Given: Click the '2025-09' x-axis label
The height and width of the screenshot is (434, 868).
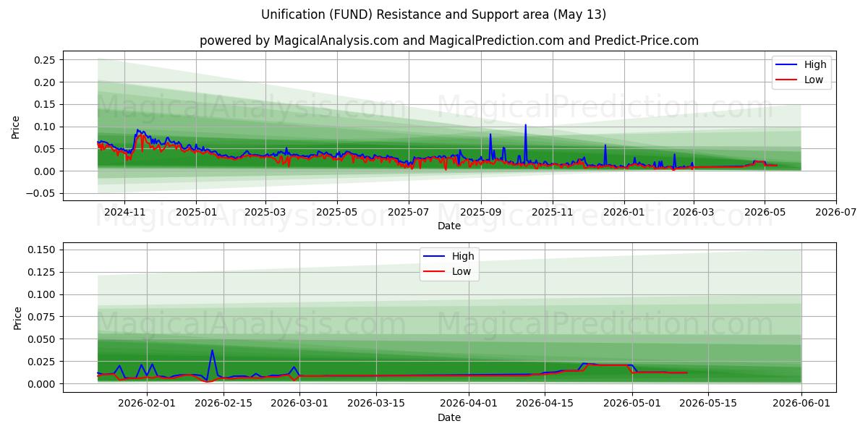Looking at the screenshot, I should (x=481, y=212).
